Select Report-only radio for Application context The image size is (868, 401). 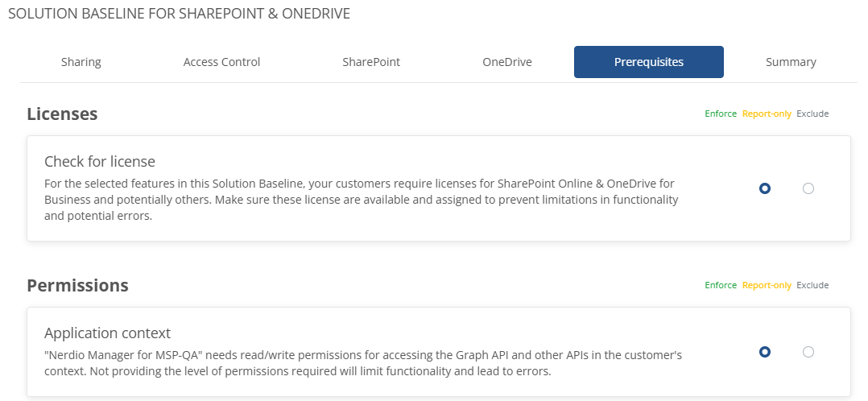point(764,352)
